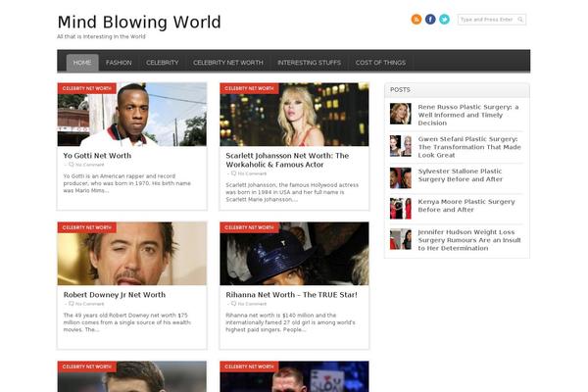Click the Mind Blowing World site title
The width and height of the screenshot is (588, 392).
(x=139, y=23)
